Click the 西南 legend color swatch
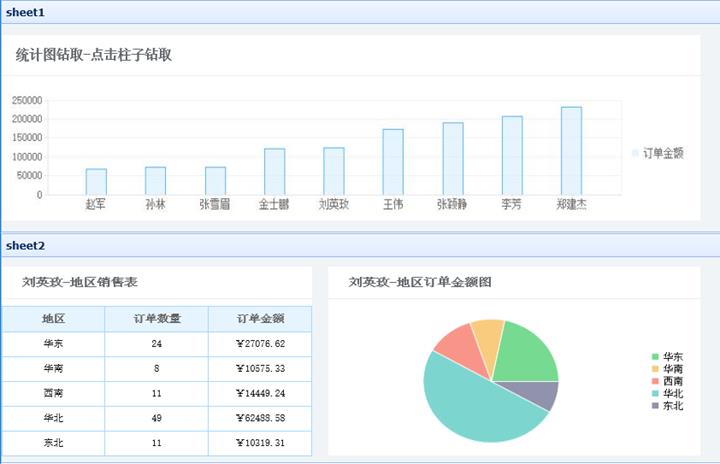 pyautogui.click(x=655, y=381)
